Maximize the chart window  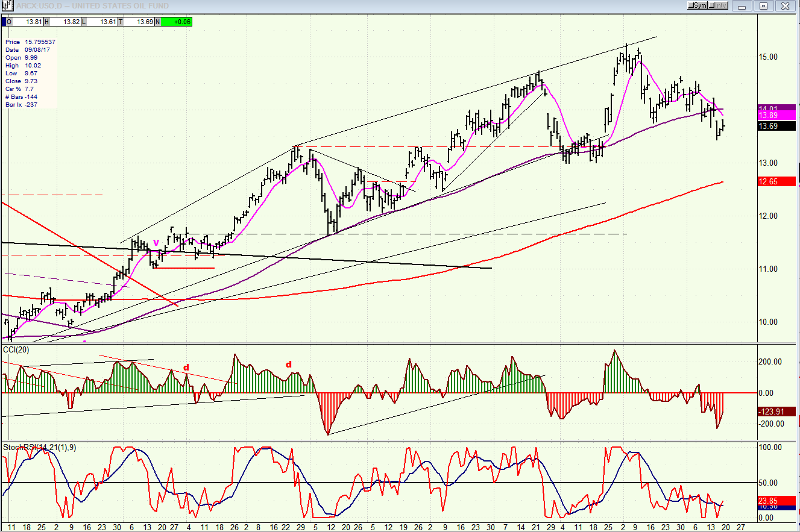pyautogui.click(x=763, y=5)
